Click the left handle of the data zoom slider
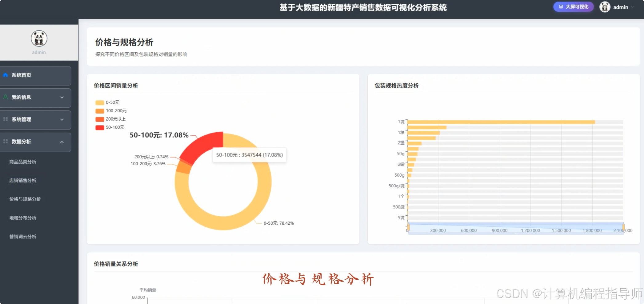Screen dimensions: 644x304 (x=408, y=227)
